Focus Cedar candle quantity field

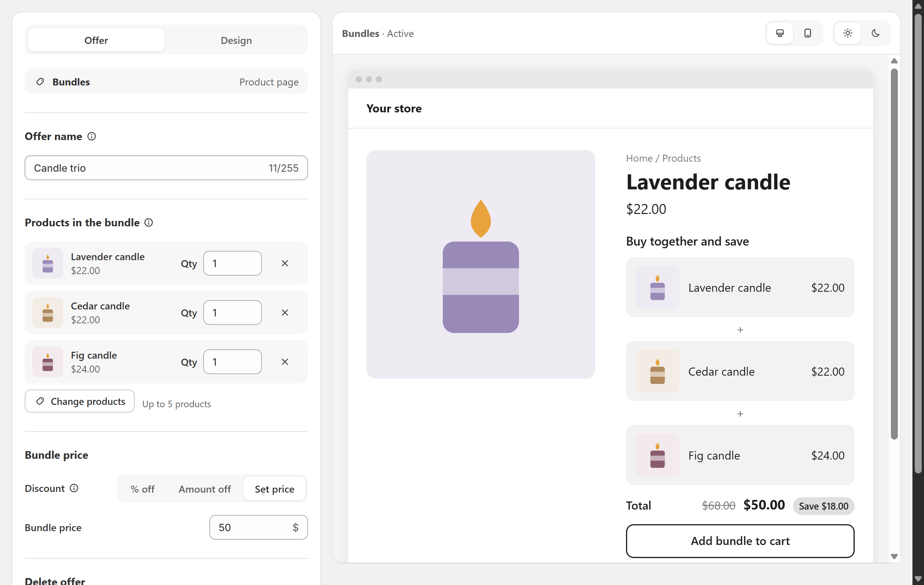(x=233, y=313)
